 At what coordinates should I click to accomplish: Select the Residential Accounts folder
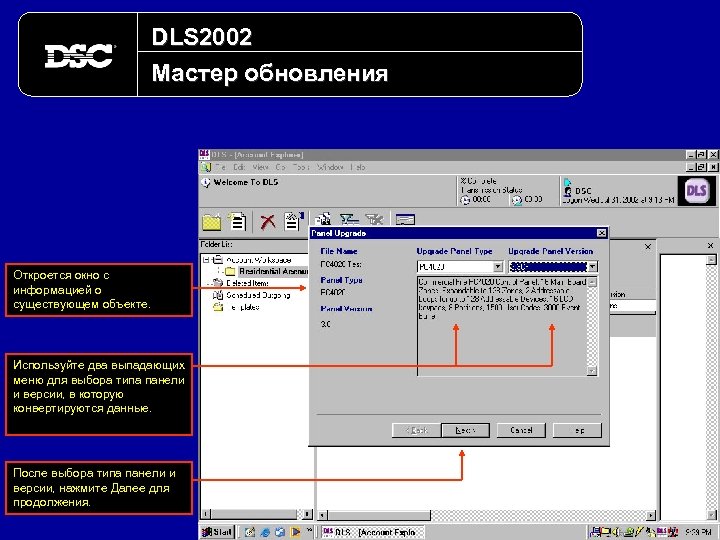click(x=274, y=271)
